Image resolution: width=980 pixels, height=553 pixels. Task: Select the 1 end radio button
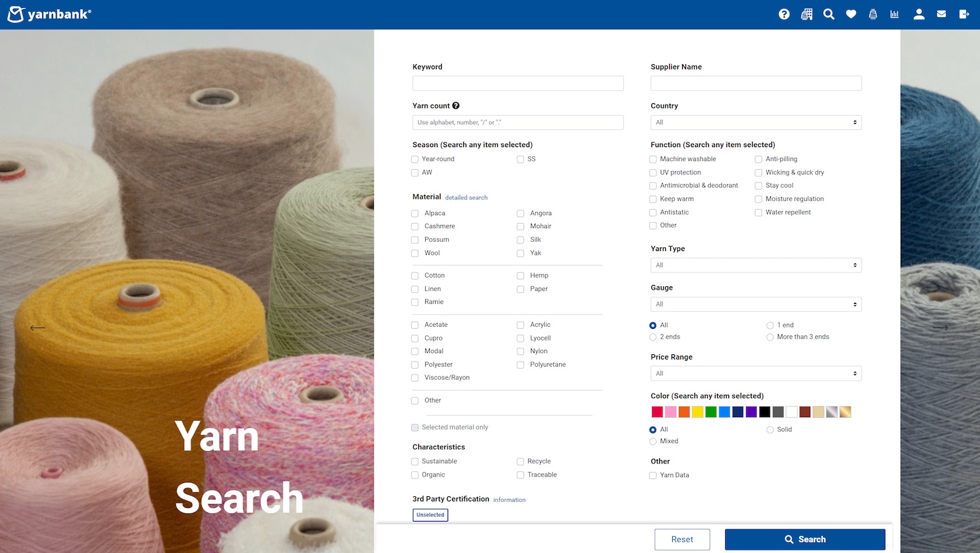tap(770, 326)
